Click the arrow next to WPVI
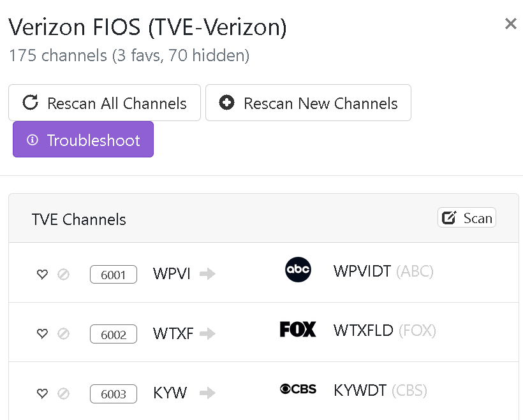The width and height of the screenshot is (523, 420). 207,274
